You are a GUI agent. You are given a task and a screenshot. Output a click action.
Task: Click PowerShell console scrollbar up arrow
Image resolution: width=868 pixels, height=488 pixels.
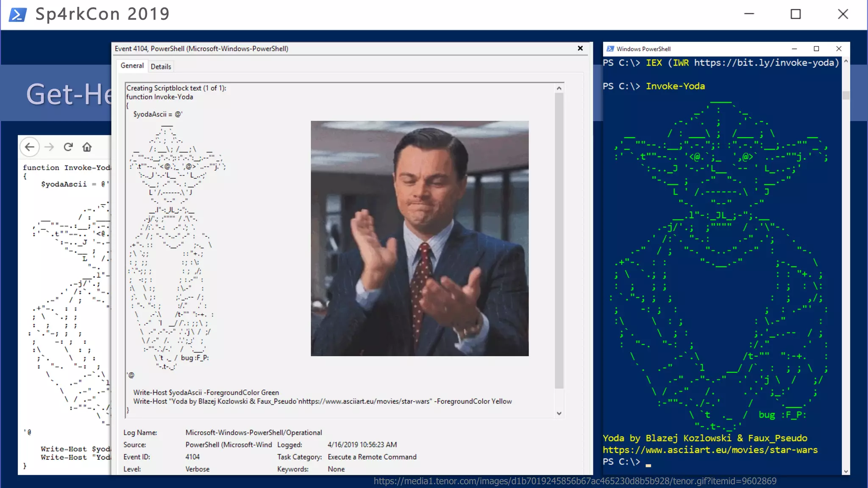(x=846, y=61)
